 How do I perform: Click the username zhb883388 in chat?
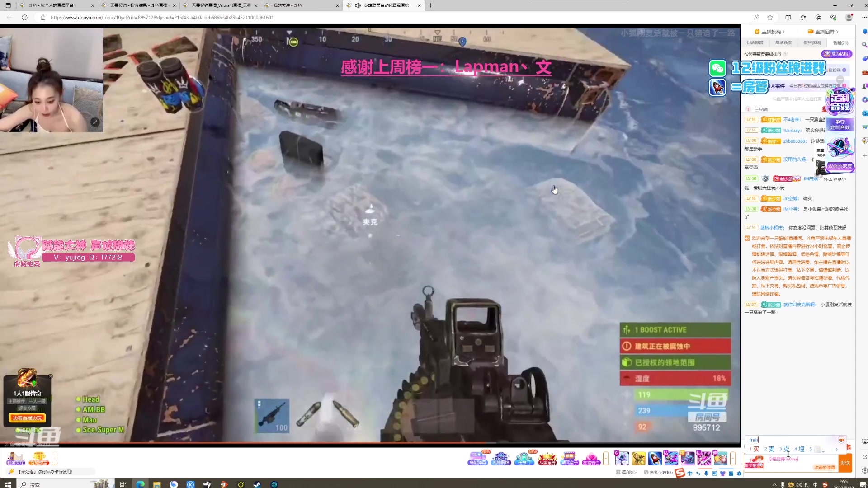click(795, 141)
